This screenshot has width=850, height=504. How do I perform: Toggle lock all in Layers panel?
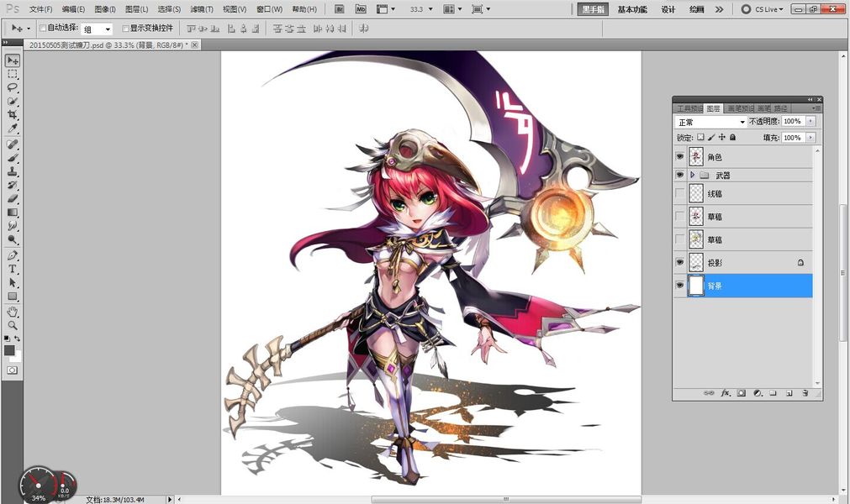tap(733, 138)
